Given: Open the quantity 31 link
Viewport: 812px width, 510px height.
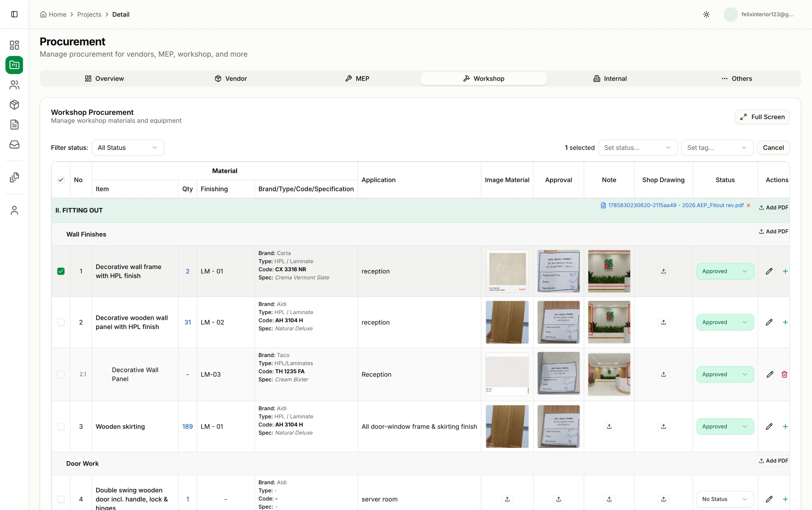Looking at the screenshot, I should [x=187, y=322].
